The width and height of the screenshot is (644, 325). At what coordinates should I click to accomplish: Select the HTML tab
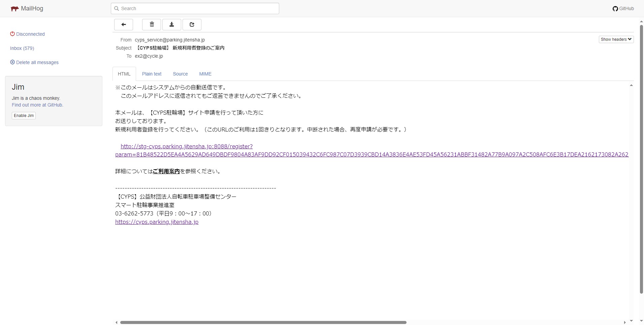point(124,74)
